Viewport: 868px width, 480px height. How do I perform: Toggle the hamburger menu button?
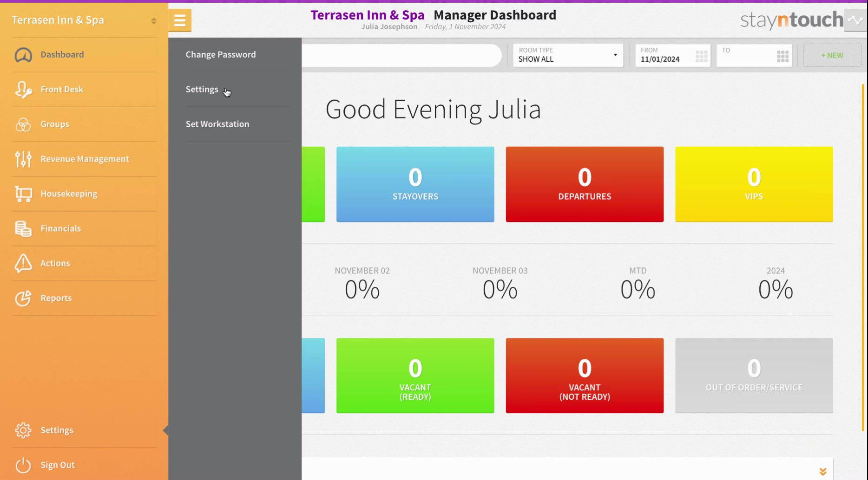180,20
